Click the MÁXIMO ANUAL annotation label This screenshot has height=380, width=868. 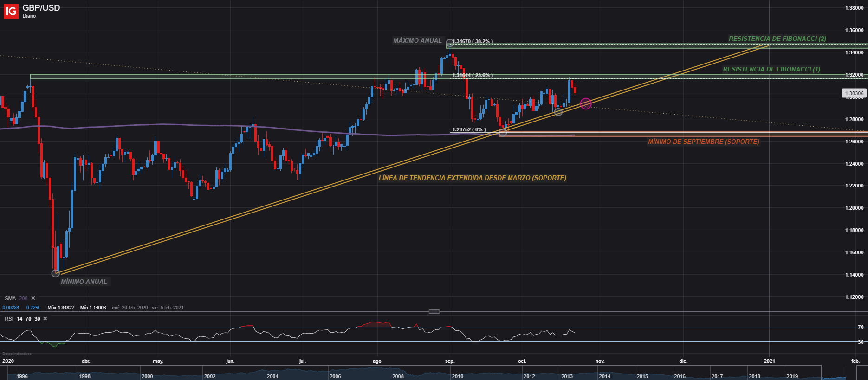coord(417,40)
